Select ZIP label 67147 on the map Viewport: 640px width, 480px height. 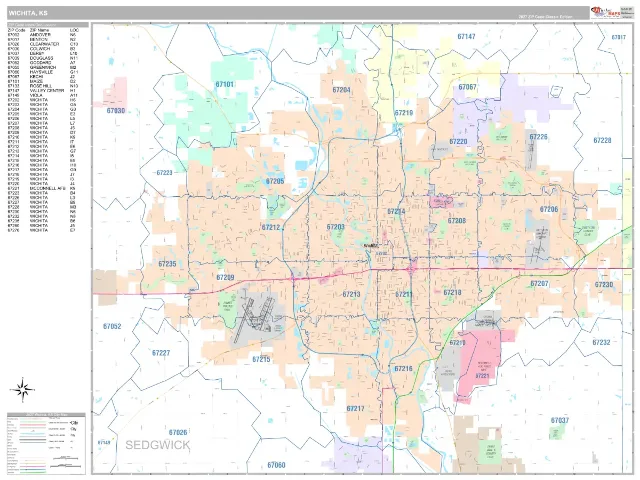click(466, 36)
